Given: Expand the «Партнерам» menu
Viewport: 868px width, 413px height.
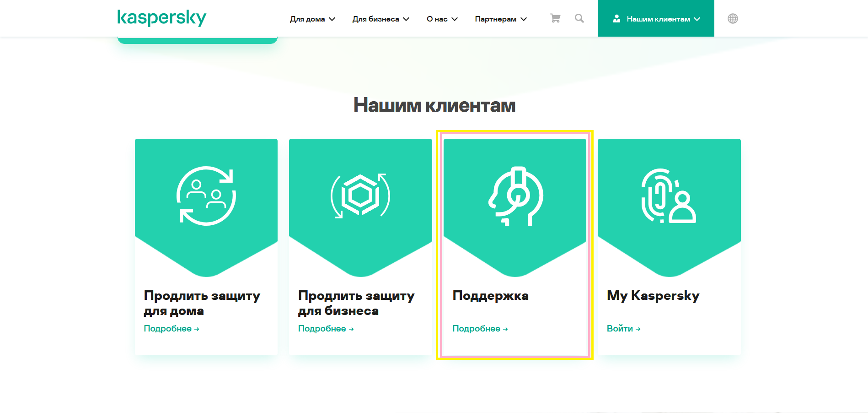Looking at the screenshot, I should pos(501,19).
